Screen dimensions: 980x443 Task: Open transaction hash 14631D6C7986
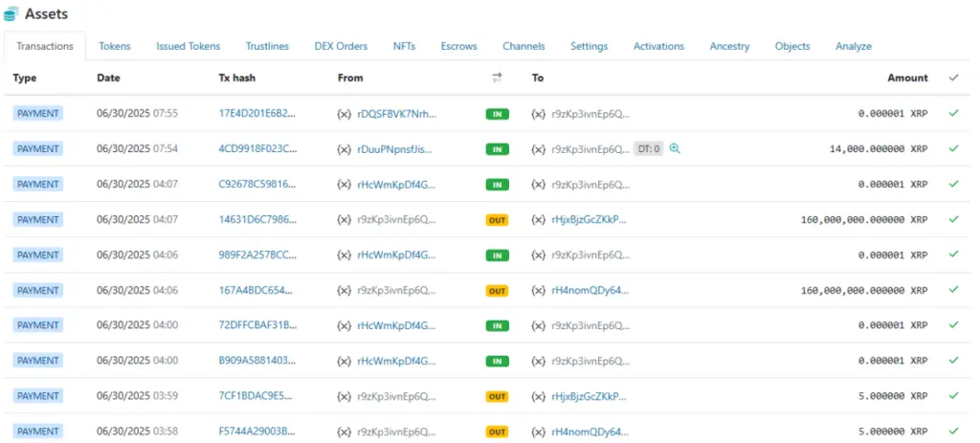click(257, 220)
